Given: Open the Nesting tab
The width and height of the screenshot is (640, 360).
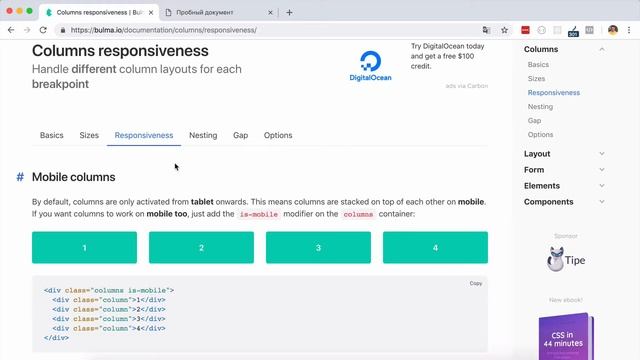Looking at the screenshot, I should (x=203, y=135).
